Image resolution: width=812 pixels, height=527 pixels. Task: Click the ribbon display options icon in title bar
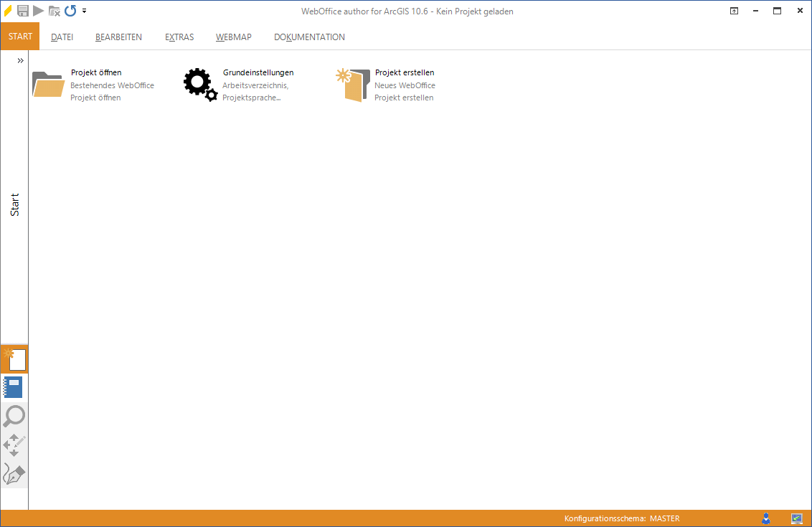tap(735, 11)
